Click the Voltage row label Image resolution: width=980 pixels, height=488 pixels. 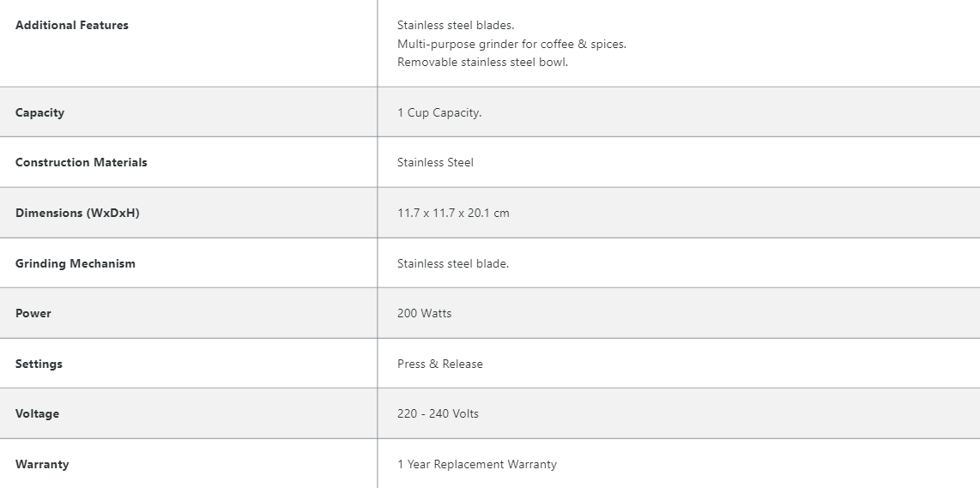tap(37, 413)
